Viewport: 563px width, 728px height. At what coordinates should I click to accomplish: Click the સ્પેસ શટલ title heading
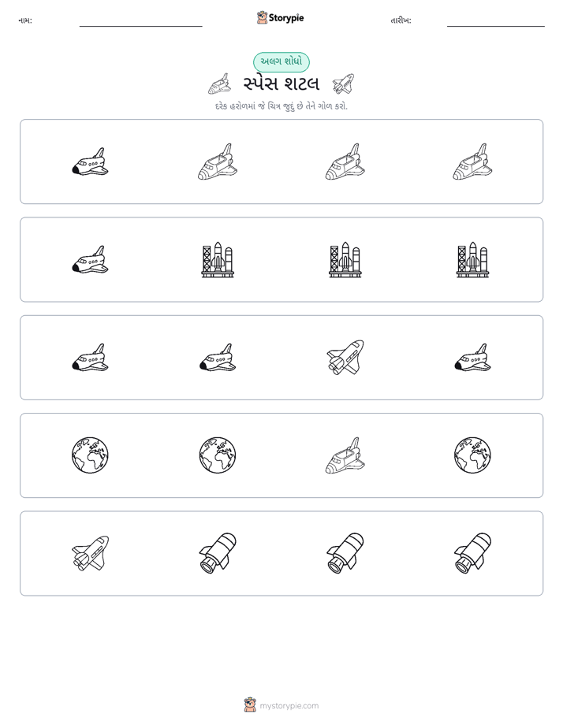[281, 84]
